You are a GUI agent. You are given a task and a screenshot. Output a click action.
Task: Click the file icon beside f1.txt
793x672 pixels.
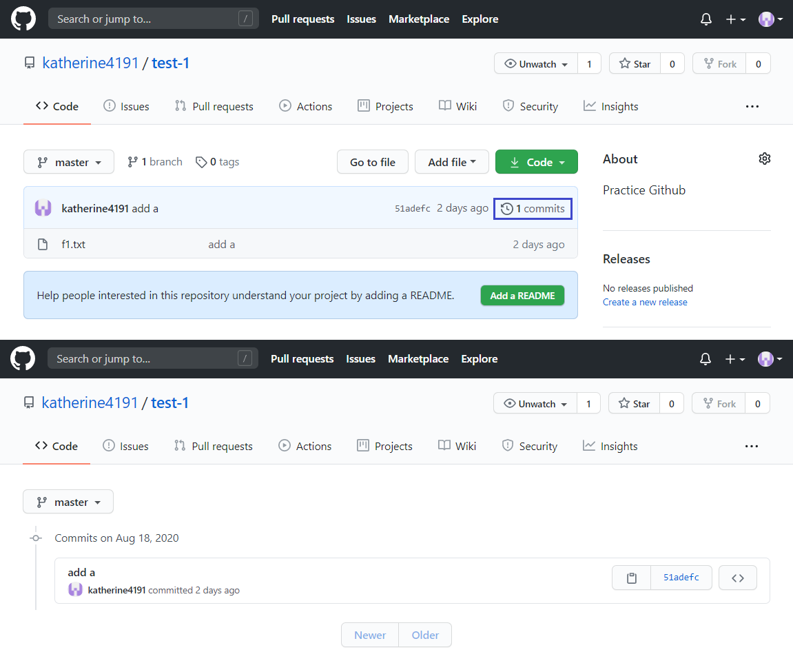pyautogui.click(x=43, y=245)
